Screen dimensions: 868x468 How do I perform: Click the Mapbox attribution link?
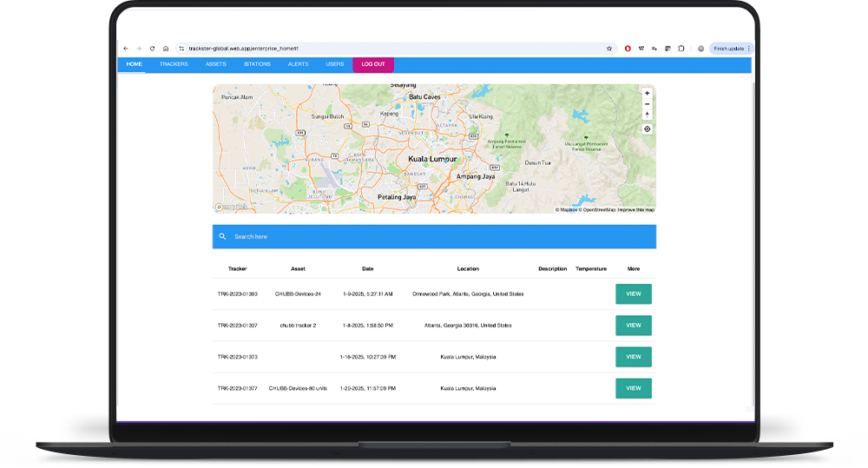pos(566,210)
